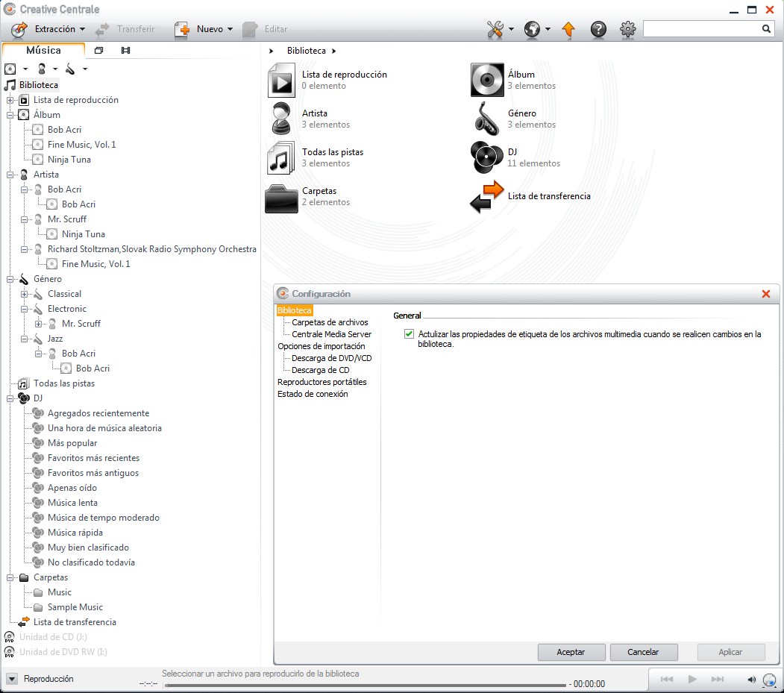Image resolution: width=784 pixels, height=693 pixels.
Task: Open Lista de transferencia arrows icon
Action: pyautogui.click(x=487, y=197)
